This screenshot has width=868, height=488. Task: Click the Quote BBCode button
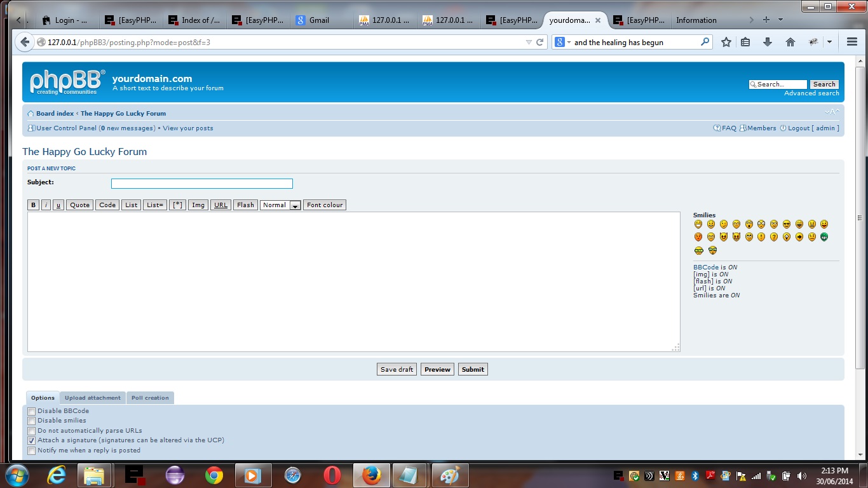[80, 205]
